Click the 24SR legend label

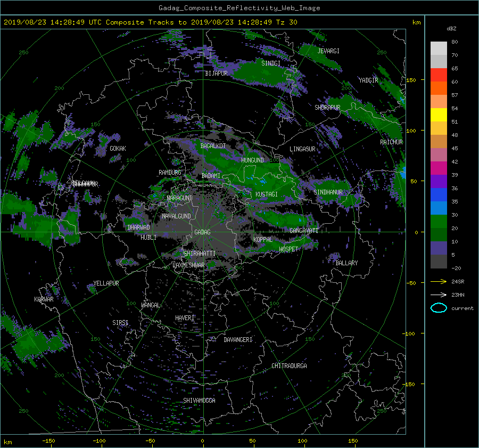(458, 282)
